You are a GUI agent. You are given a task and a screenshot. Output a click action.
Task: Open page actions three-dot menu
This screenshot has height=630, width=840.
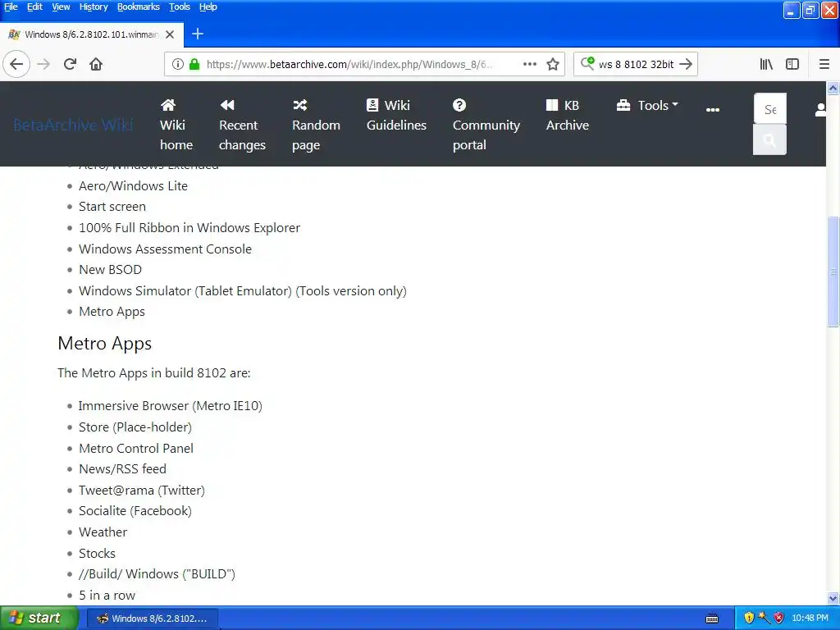530,64
